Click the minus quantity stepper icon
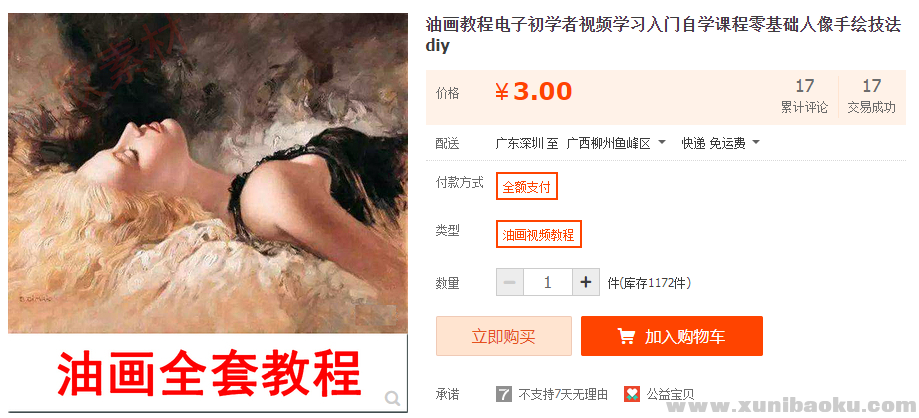Viewport: 919px width, 418px height. 510,283
